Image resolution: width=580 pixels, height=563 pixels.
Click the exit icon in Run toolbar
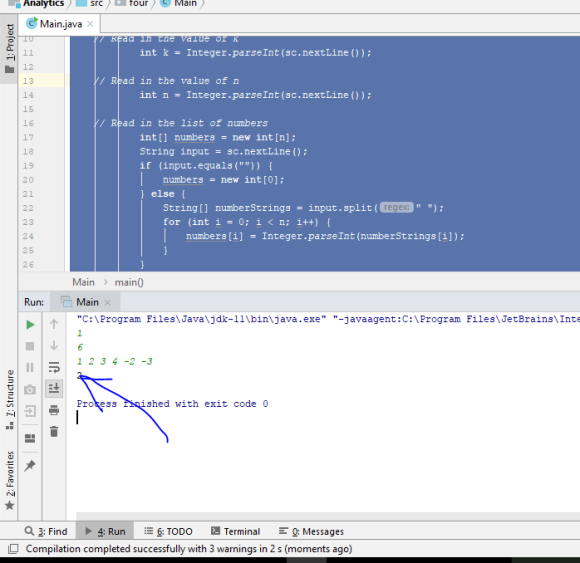pyautogui.click(x=30, y=411)
